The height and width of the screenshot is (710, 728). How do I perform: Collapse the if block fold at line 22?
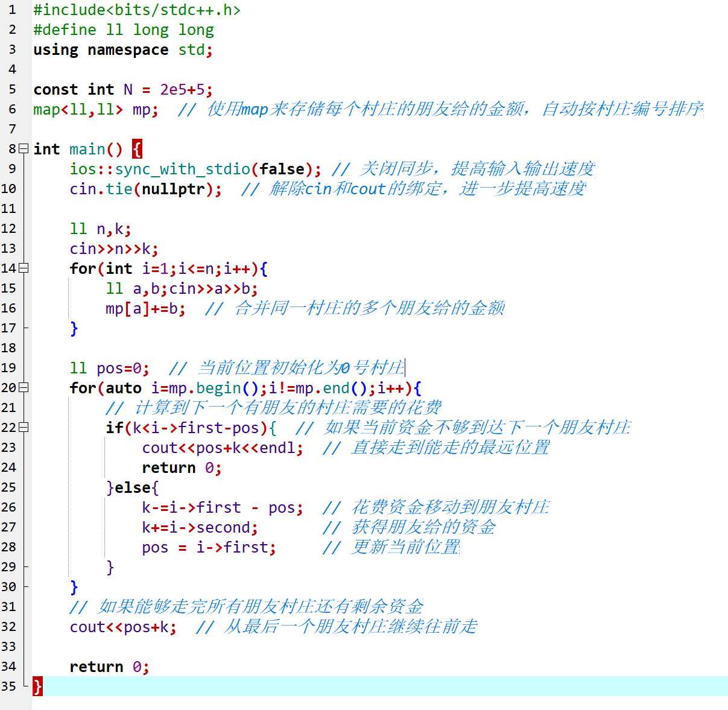click(x=24, y=427)
